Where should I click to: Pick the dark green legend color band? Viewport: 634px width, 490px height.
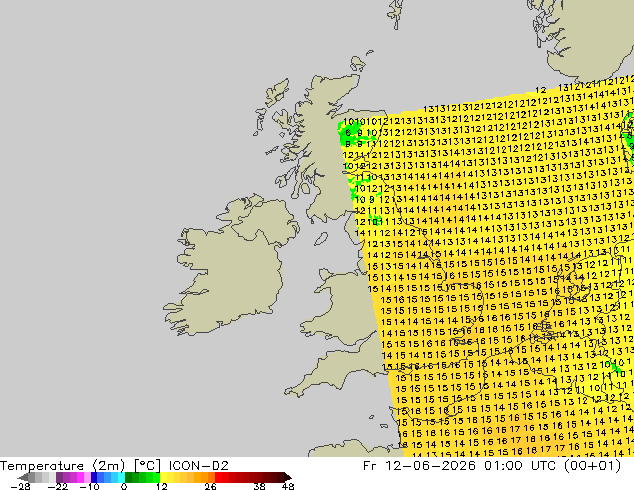(x=128, y=477)
